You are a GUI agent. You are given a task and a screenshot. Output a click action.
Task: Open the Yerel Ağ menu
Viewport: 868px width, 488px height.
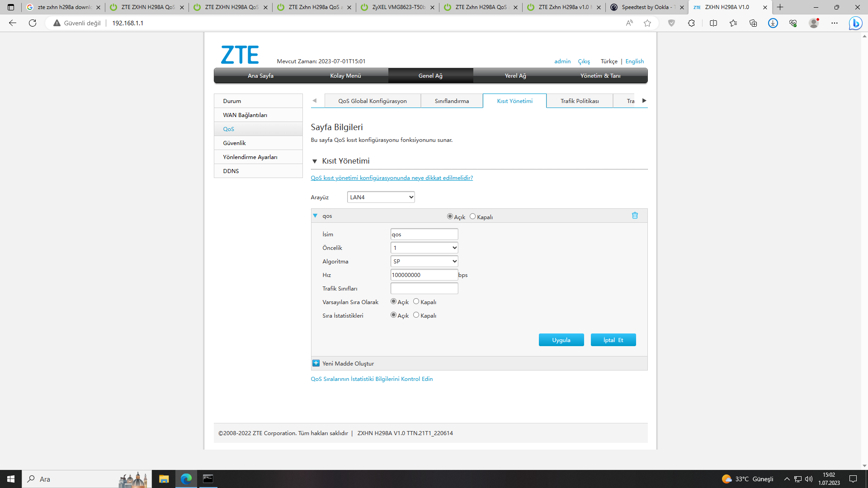515,75
